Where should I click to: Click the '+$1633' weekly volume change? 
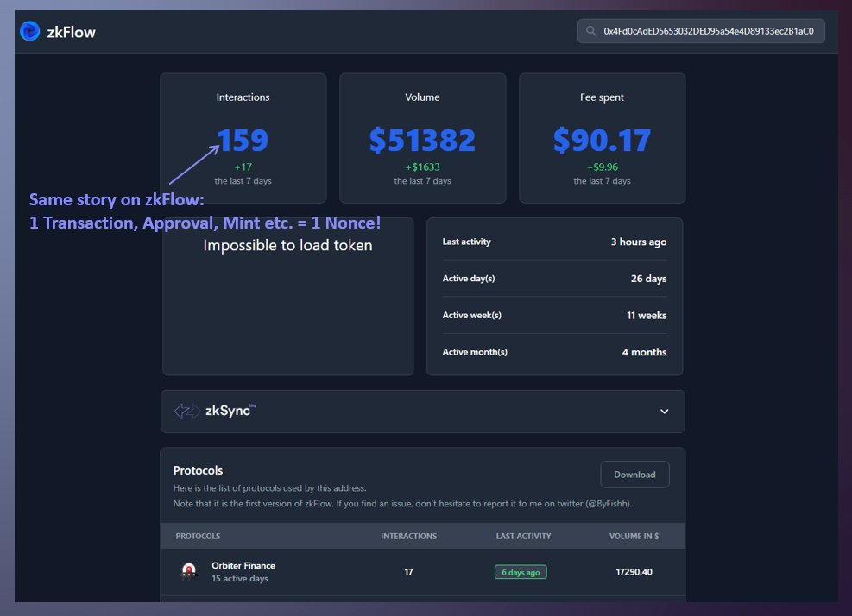pyautogui.click(x=422, y=167)
